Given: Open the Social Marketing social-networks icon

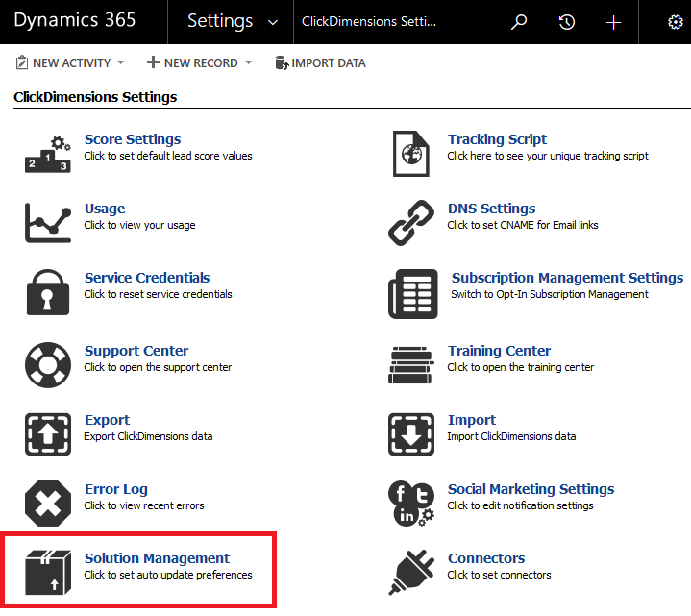Looking at the screenshot, I should (410, 504).
